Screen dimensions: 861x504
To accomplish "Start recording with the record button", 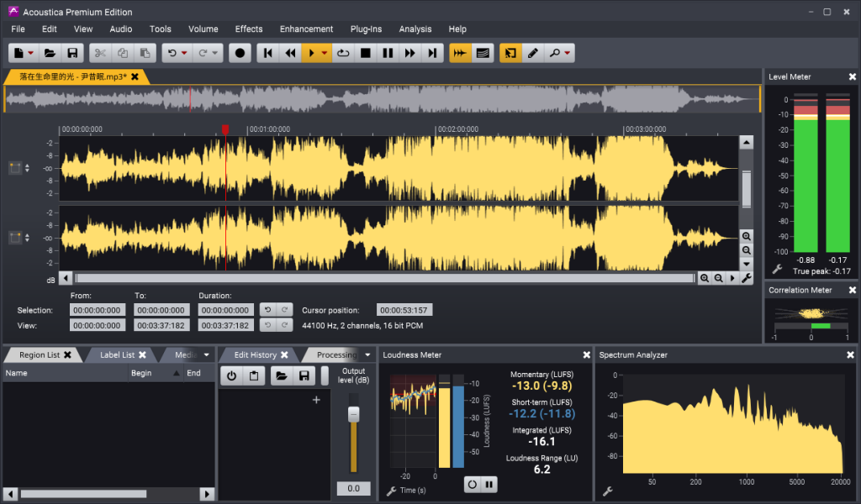I will pos(240,53).
